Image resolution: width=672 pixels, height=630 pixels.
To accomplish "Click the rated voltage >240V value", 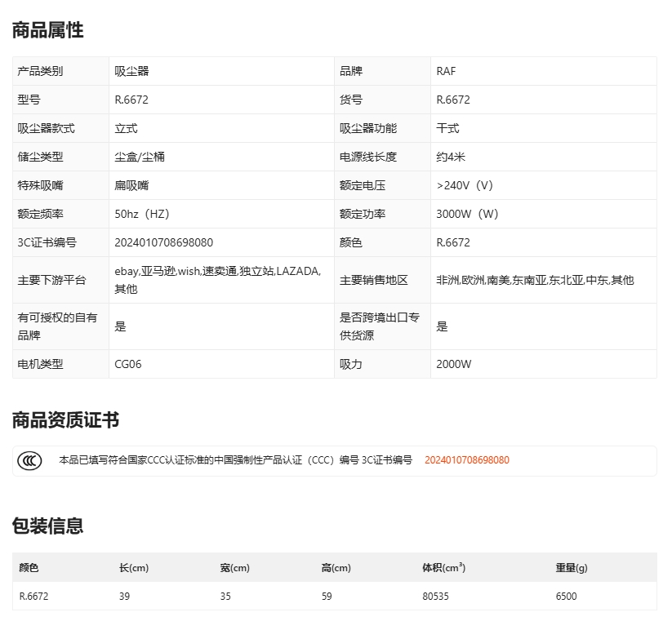I will coord(465,185).
